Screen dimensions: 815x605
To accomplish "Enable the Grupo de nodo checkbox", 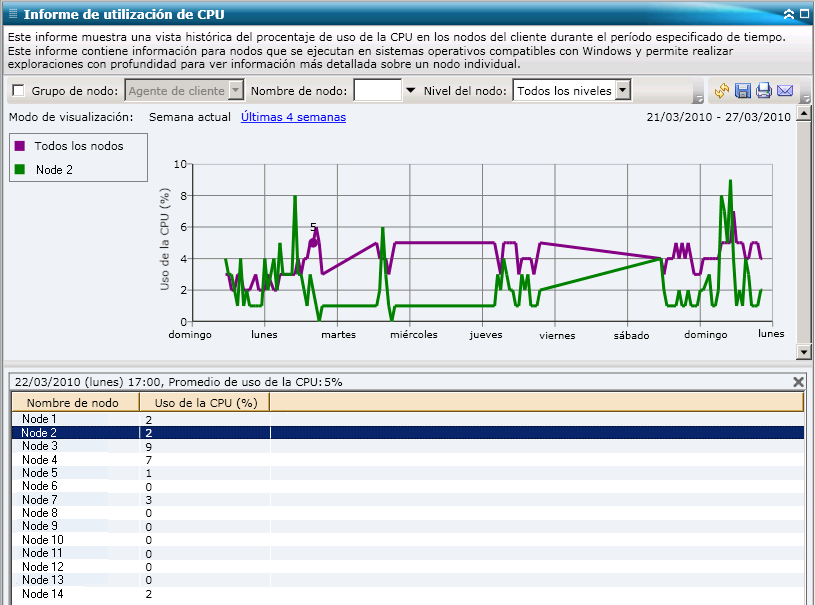I will [17, 90].
